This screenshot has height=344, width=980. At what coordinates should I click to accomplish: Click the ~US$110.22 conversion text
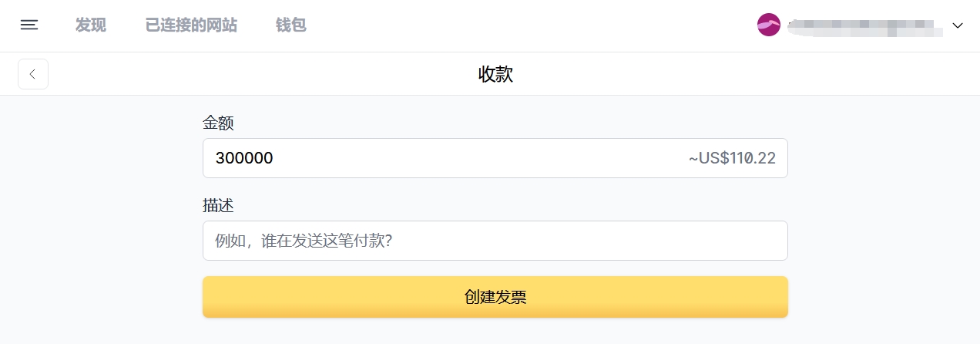[732, 158]
